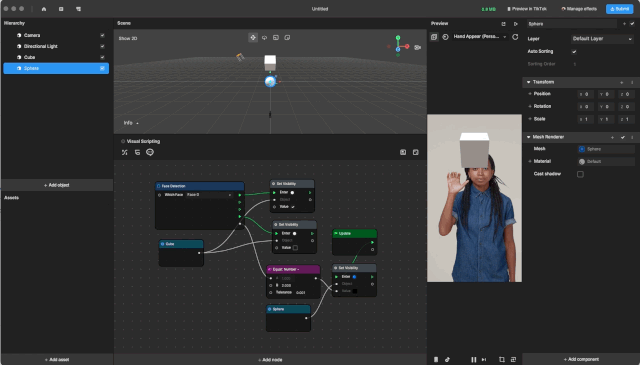Image resolution: width=640 pixels, height=365 pixels.
Task: Select the Move tool in Scene toolbar
Action: pos(253,38)
